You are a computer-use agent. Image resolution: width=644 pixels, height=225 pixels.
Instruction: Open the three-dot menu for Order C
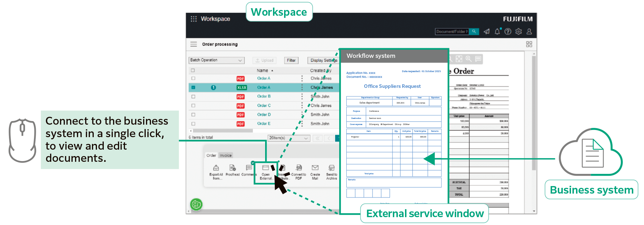tap(302, 106)
